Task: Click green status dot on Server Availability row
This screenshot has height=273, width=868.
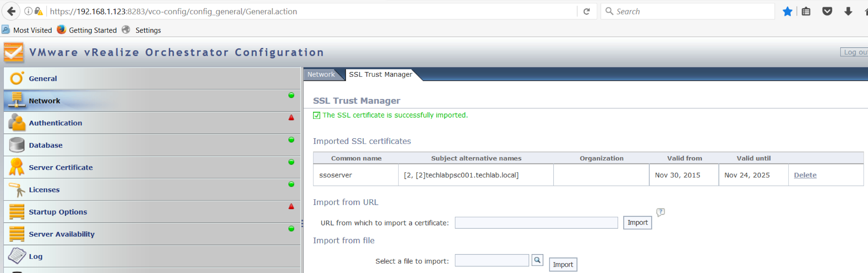Action: 291,228
